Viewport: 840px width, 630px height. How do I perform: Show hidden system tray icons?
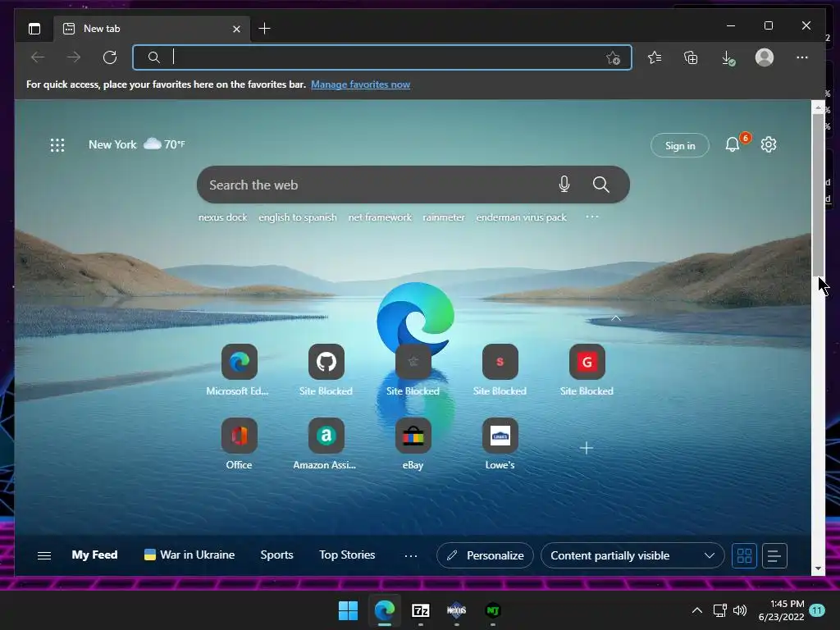(x=697, y=610)
